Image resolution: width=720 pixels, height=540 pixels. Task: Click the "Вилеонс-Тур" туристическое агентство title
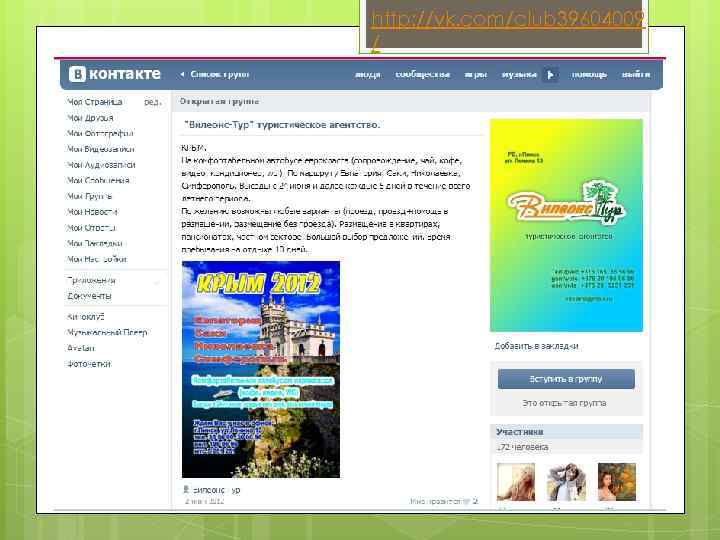[282, 125]
